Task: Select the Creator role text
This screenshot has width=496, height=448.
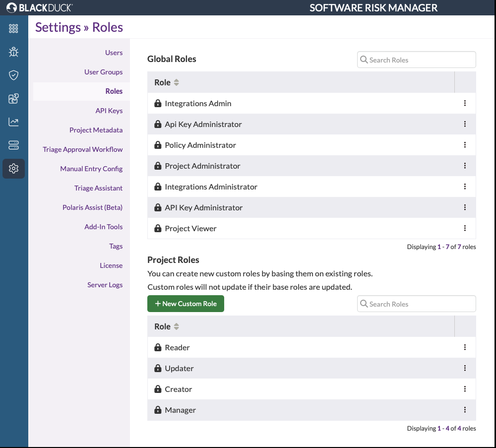Action: tap(178, 389)
